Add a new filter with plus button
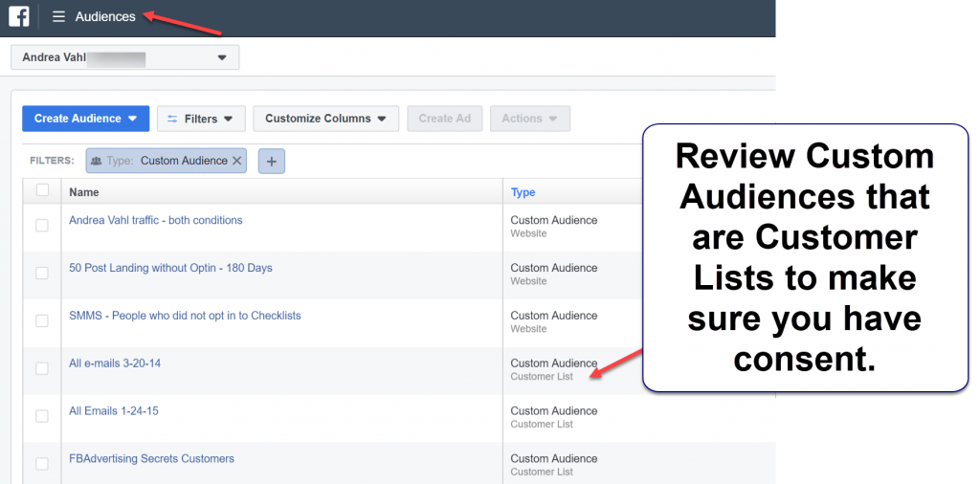 271,161
